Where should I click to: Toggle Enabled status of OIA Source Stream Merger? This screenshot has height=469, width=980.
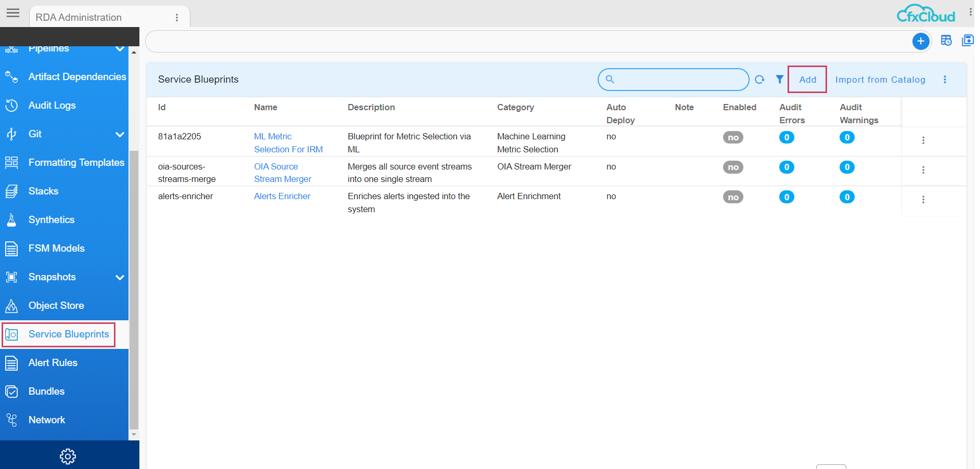pos(733,167)
